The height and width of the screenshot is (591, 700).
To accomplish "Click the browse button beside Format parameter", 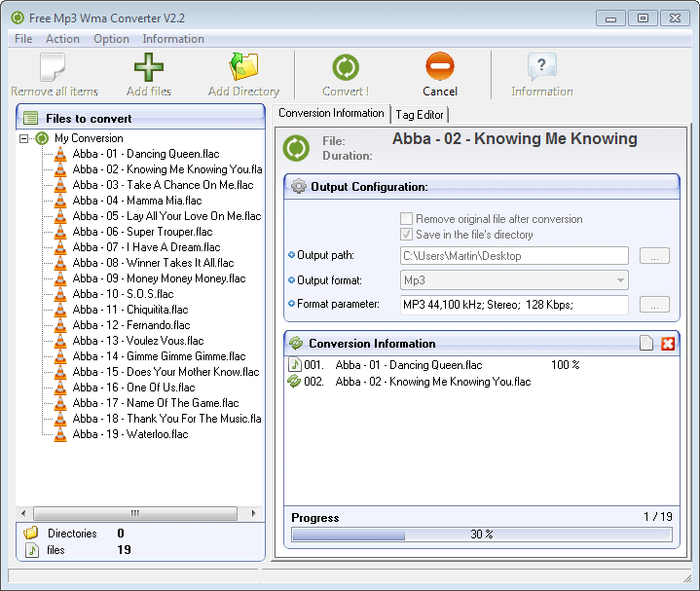I will 654,305.
